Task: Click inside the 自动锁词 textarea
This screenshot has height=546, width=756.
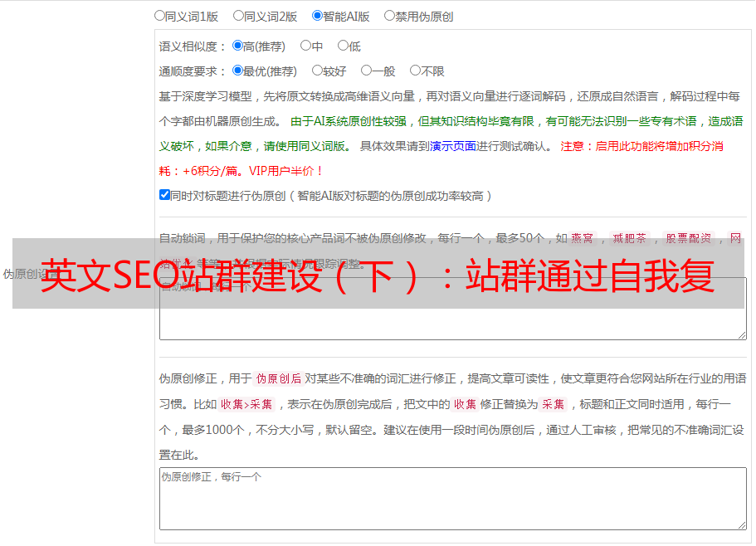Action: pos(453,309)
